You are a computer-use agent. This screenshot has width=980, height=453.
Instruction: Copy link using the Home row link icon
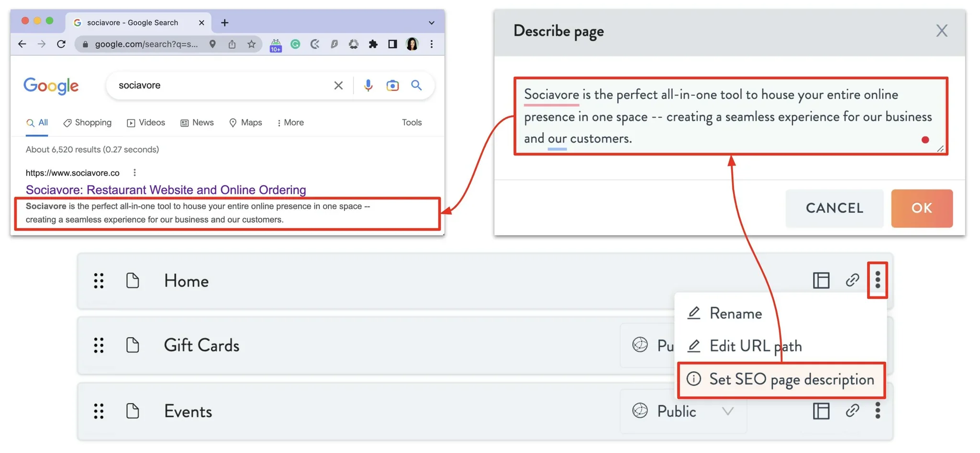point(852,280)
